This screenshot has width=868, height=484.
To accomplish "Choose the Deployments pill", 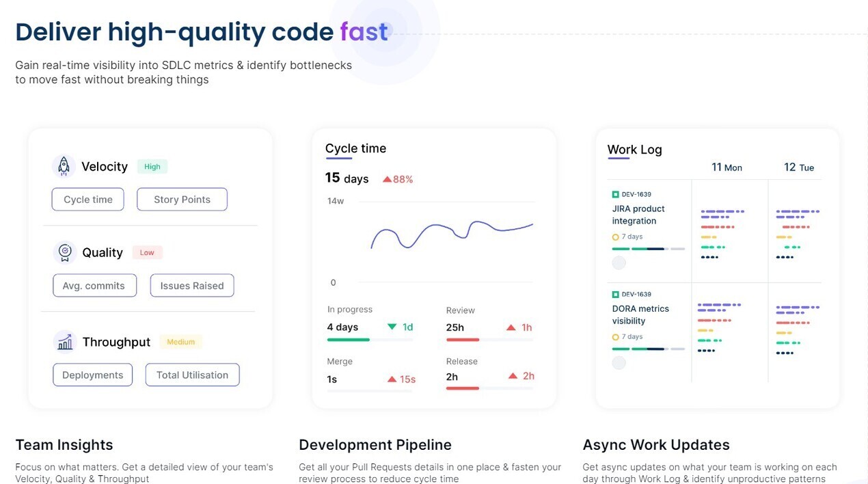I will (93, 375).
